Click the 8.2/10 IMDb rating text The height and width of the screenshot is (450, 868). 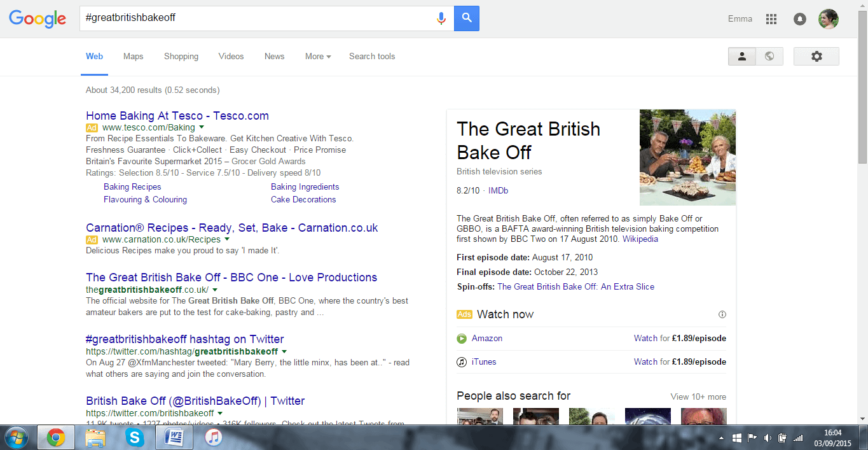(482, 191)
